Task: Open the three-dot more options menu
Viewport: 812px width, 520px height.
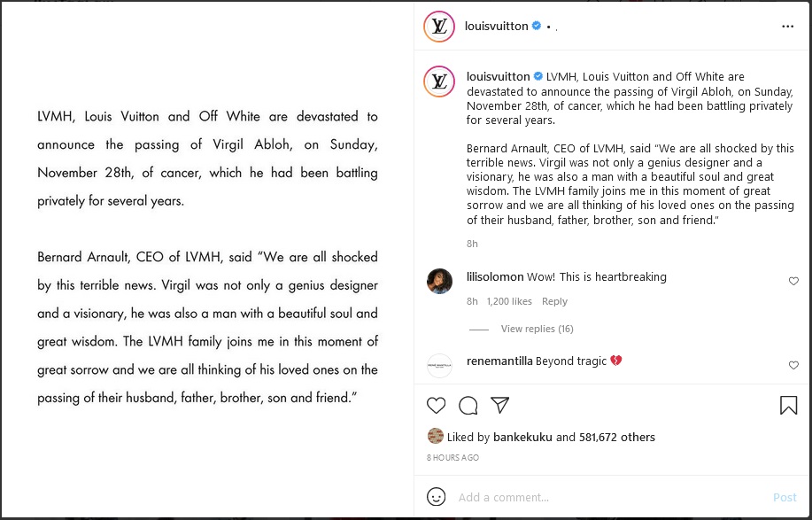Action: (x=787, y=27)
